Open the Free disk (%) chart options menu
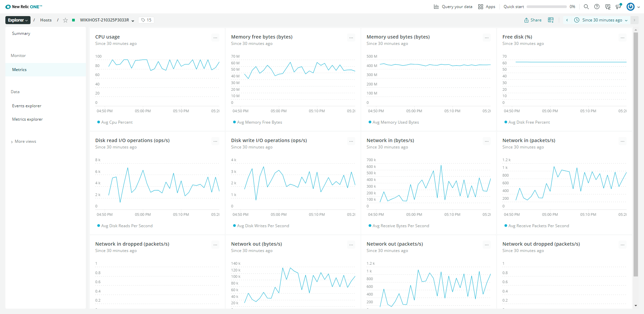The width and height of the screenshot is (644, 314). coord(623,38)
